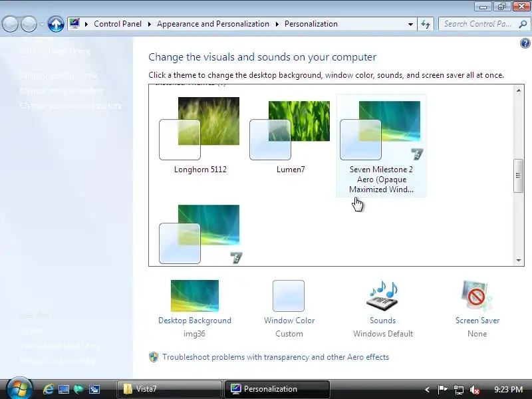Click the green Quick Launch icon
The image size is (532, 399).
click(78, 389)
